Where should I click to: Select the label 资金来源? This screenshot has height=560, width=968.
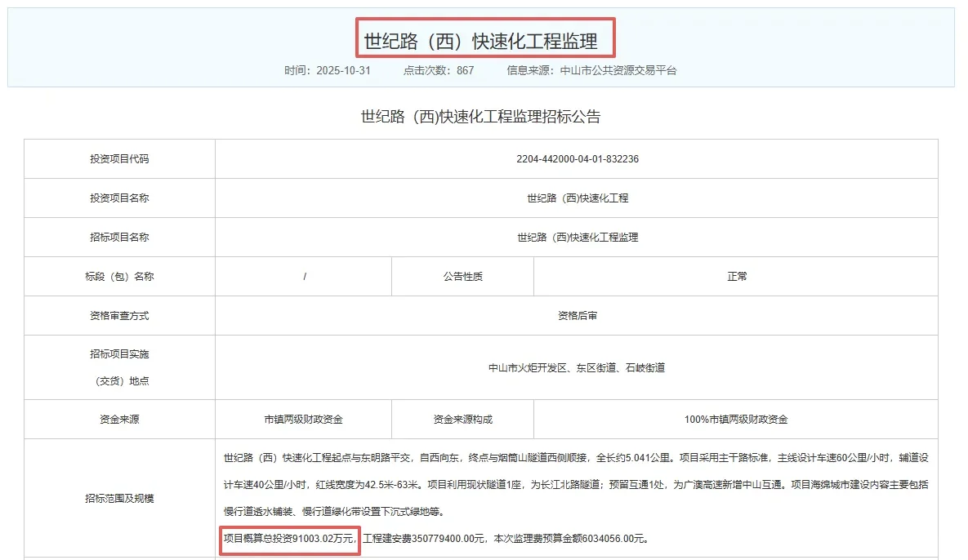click(x=120, y=420)
